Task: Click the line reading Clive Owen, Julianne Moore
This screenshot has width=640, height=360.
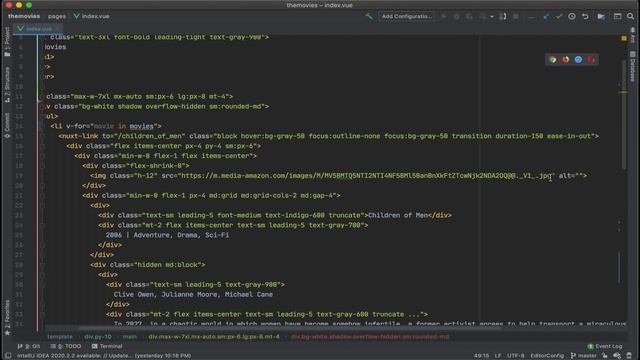Action: pos(193,294)
